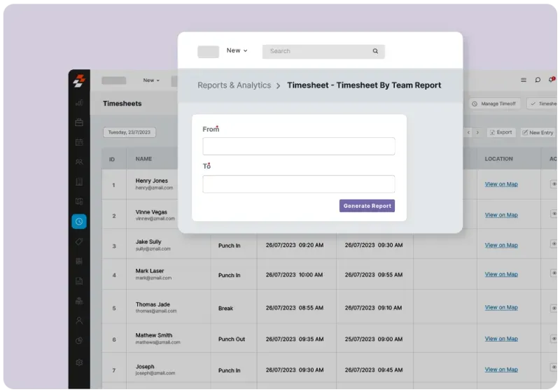Viewport: 560px width, 392px height.
Task: Click the active clock timesheet sidebar icon
Action: [79, 222]
